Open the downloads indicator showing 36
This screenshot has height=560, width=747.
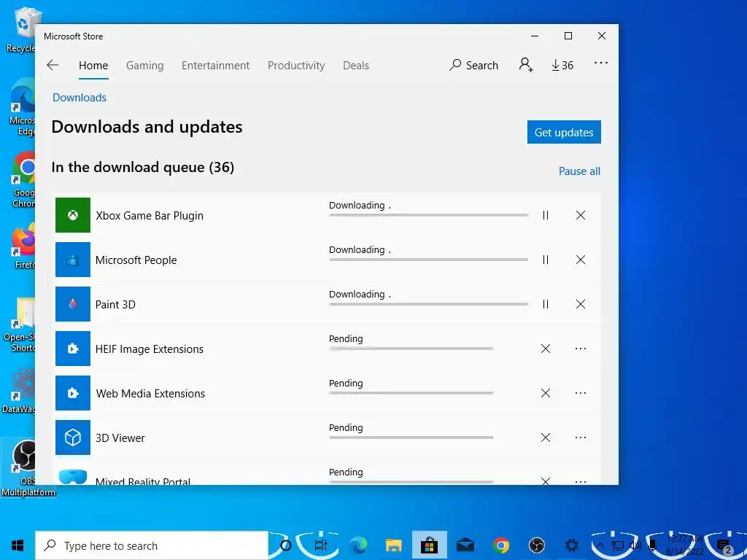562,65
